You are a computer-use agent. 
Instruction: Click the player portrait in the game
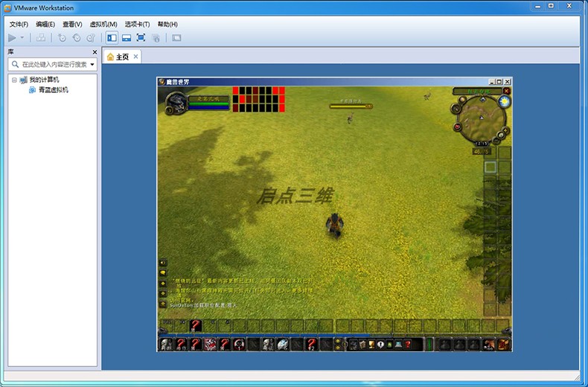click(x=176, y=103)
